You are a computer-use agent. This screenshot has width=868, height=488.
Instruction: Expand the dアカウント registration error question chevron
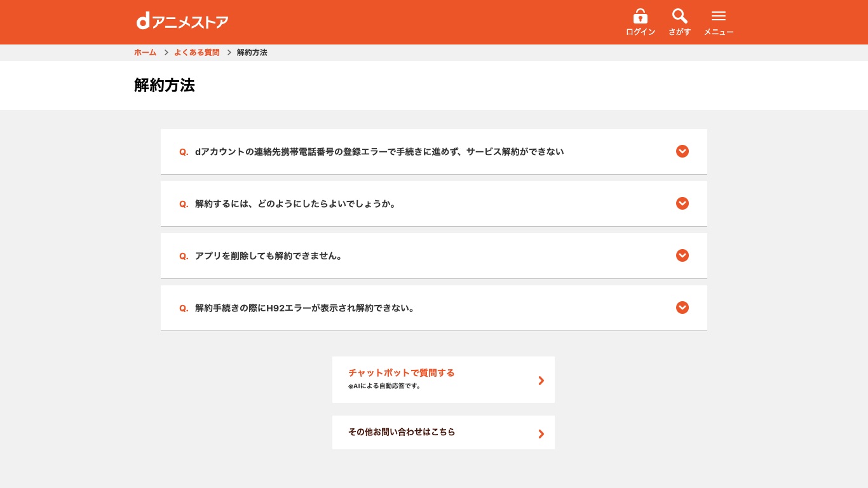682,151
